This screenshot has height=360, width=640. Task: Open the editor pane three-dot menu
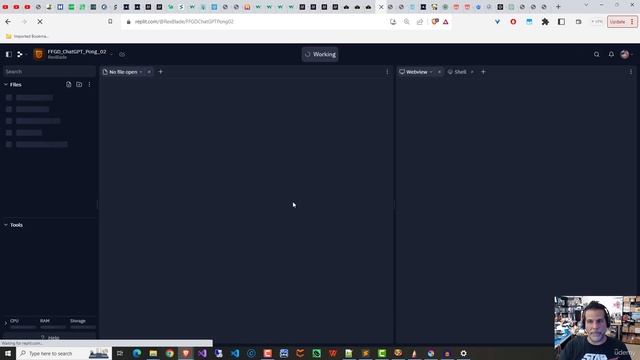[387, 72]
